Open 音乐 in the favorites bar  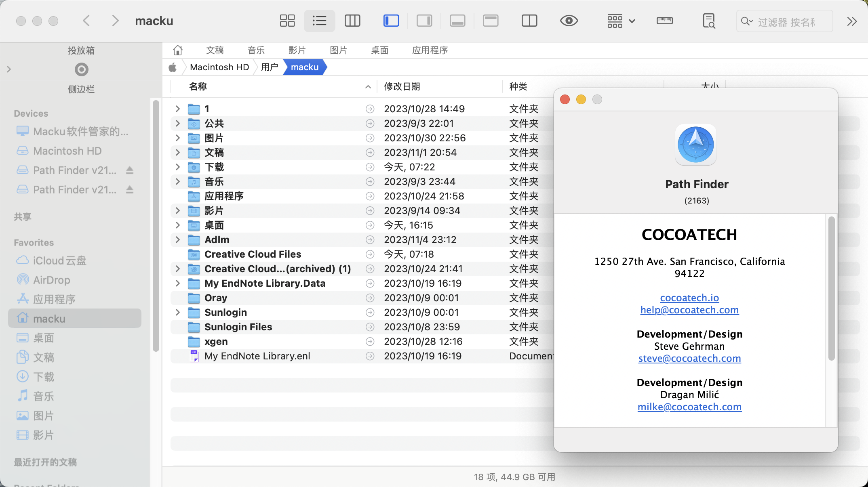point(256,50)
